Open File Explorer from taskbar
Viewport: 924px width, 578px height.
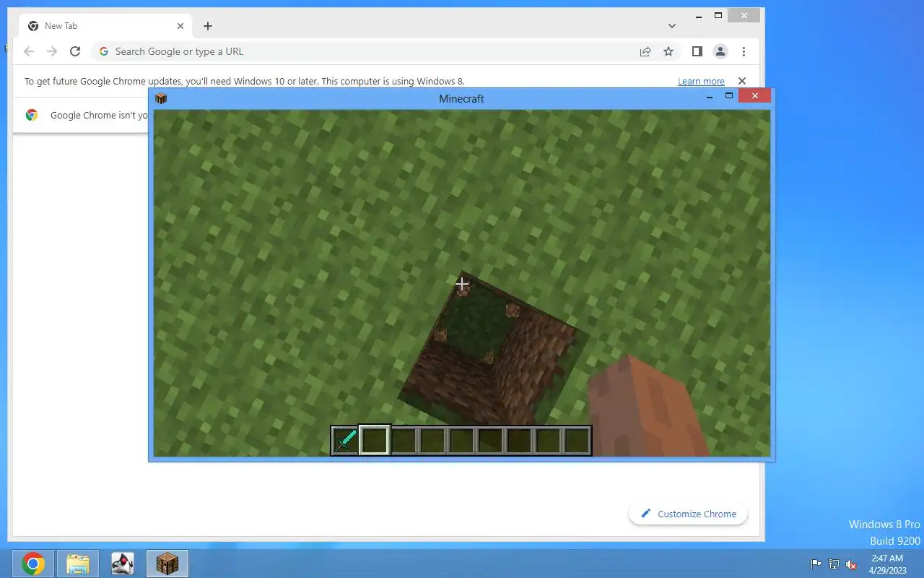click(78, 564)
